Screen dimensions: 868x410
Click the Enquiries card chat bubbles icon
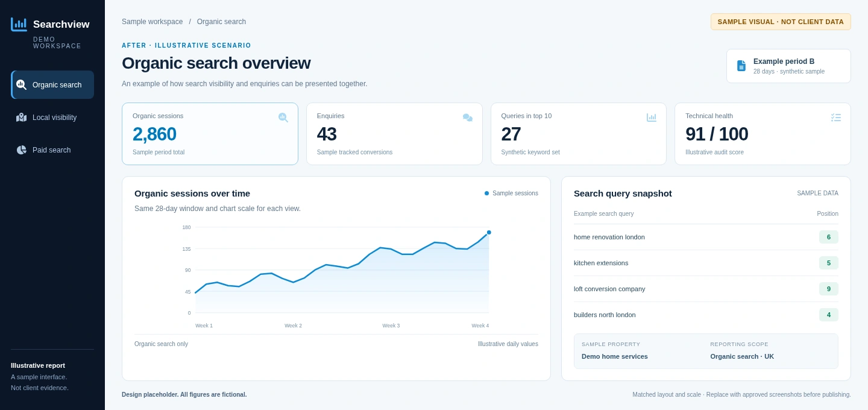(467, 118)
